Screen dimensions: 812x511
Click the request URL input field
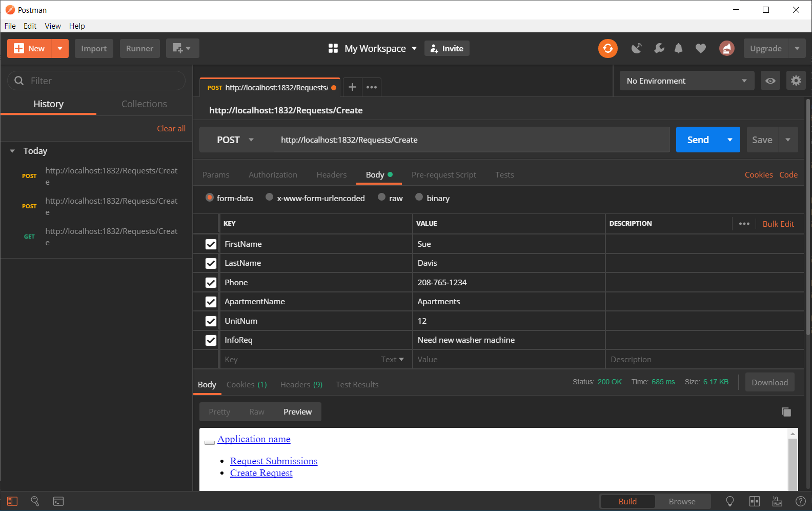tap(471, 140)
